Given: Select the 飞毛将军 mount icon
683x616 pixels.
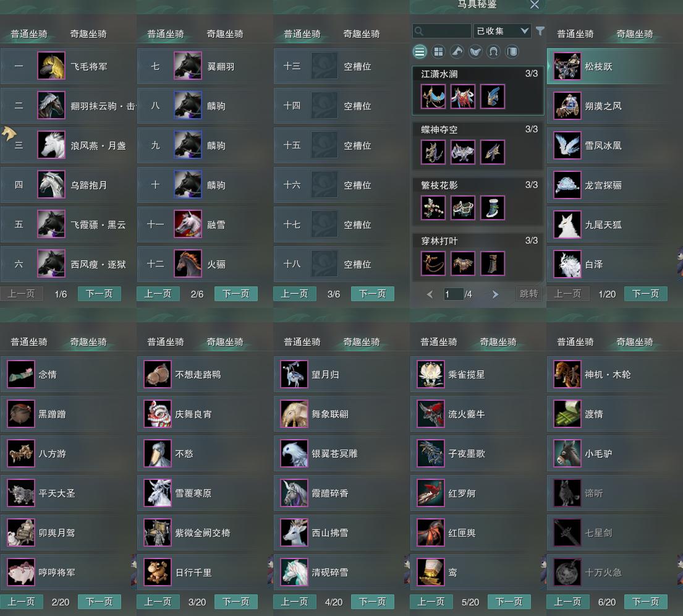Looking at the screenshot, I should (51, 66).
